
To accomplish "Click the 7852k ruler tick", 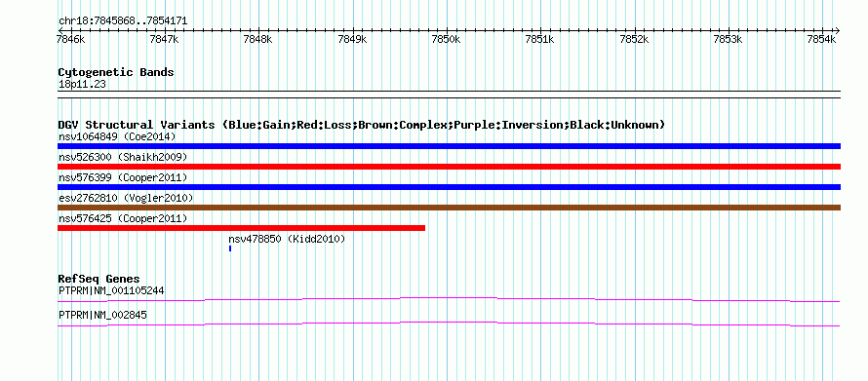I will pyautogui.click(x=634, y=40).
